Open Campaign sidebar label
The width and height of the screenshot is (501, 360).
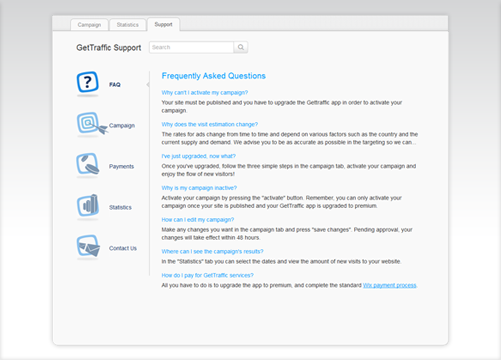[x=122, y=126]
